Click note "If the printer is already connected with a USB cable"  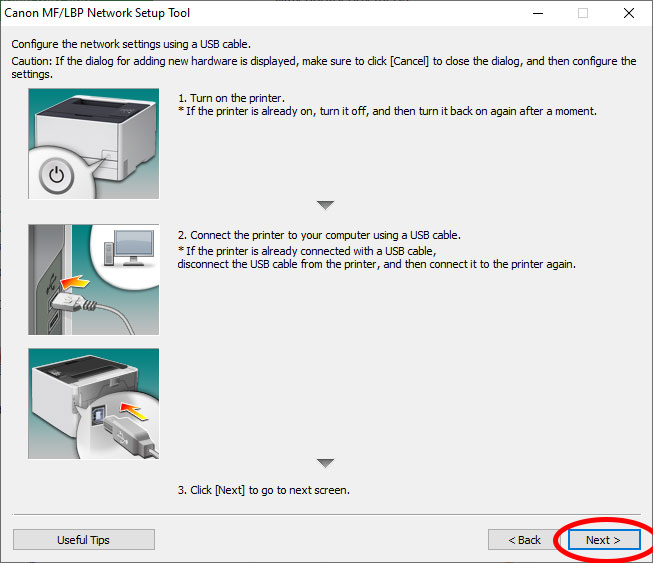coord(307,251)
